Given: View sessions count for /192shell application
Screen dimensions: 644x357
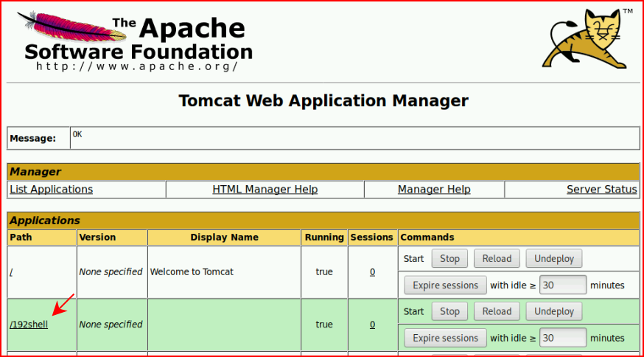Looking at the screenshot, I should click(x=372, y=325).
